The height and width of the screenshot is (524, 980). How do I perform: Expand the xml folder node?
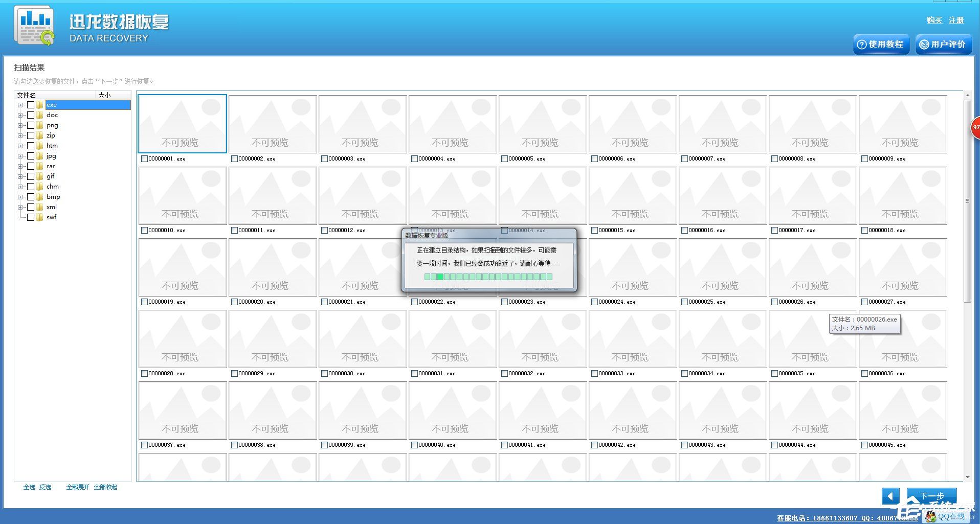(x=20, y=207)
